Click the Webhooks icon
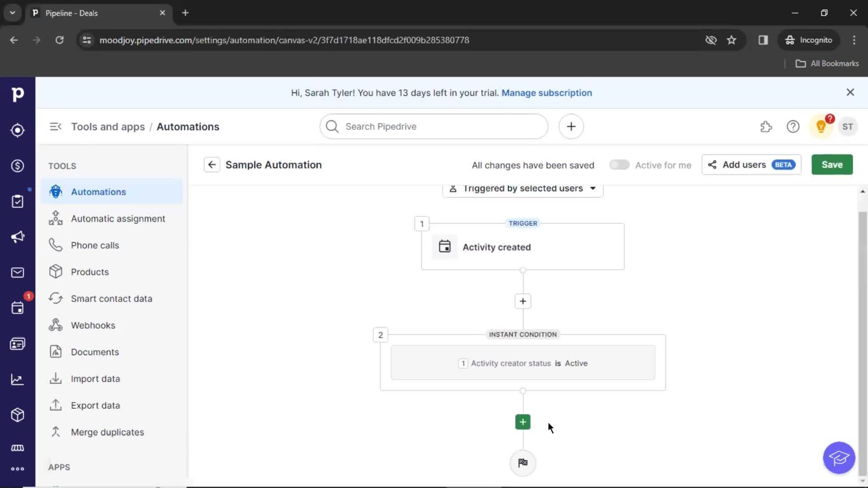The height and width of the screenshot is (488, 868). pyautogui.click(x=55, y=325)
